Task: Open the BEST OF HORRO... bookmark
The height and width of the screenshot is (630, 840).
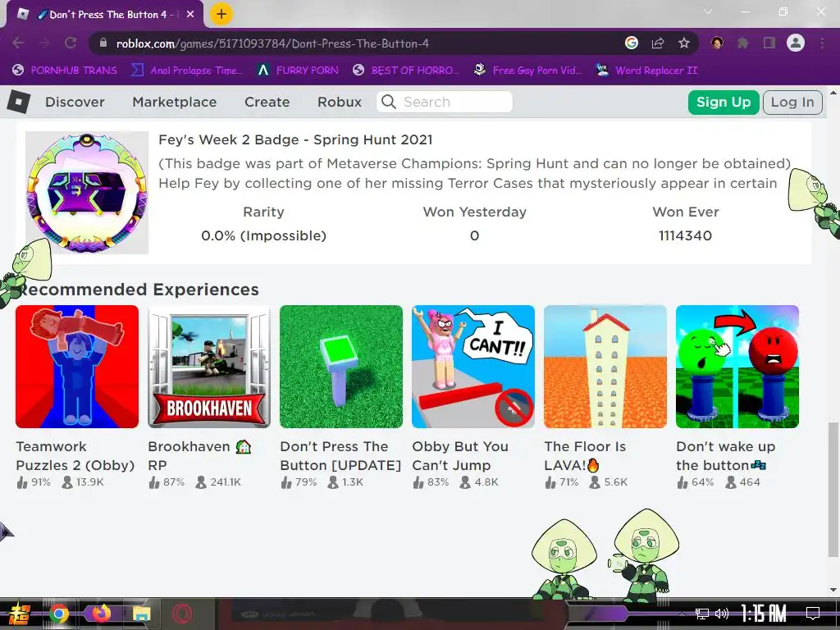Action: coord(406,71)
